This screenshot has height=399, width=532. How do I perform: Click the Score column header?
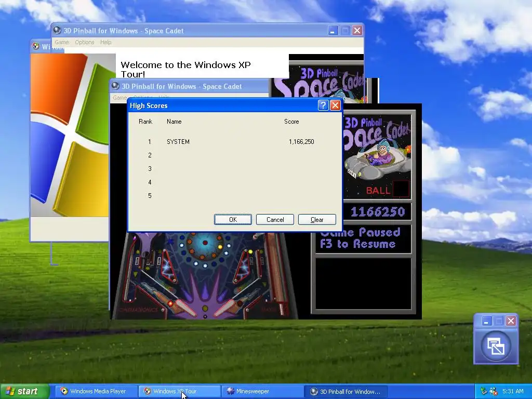pyautogui.click(x=291, y=122)
